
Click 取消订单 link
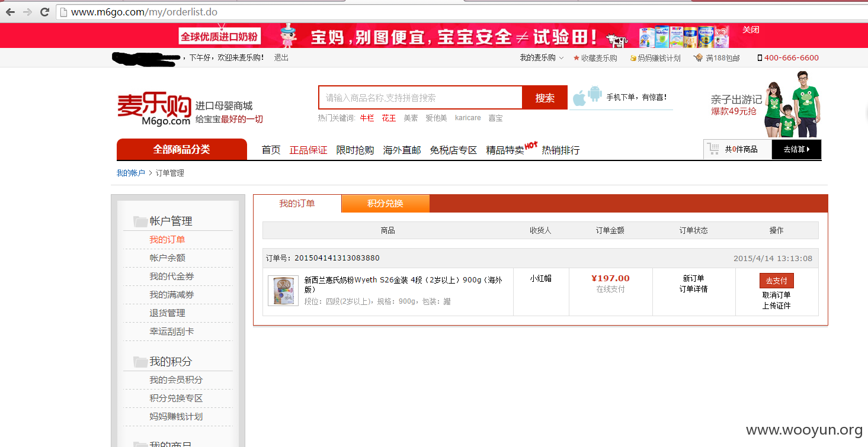click(776, 295)
